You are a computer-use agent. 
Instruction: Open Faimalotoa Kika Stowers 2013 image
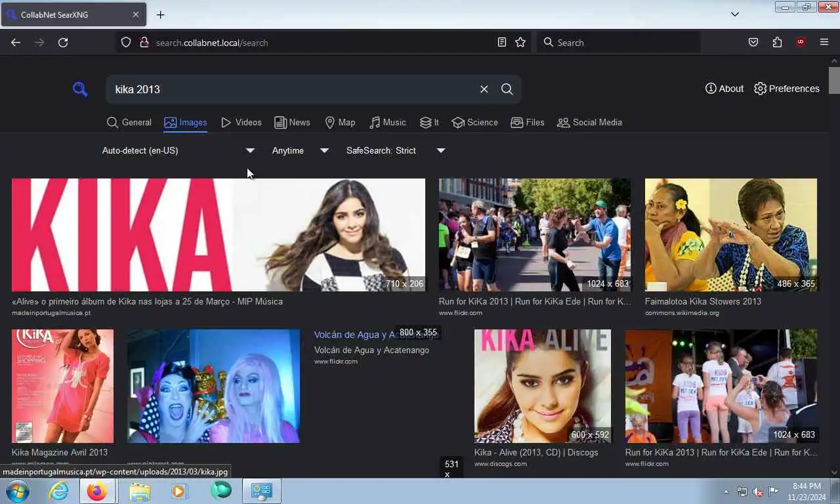(x=731, y=235)
